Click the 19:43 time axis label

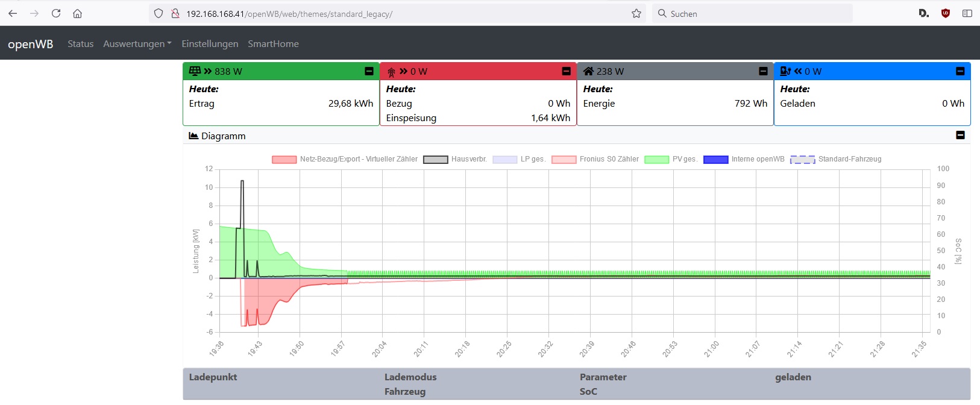click(255, 348)
